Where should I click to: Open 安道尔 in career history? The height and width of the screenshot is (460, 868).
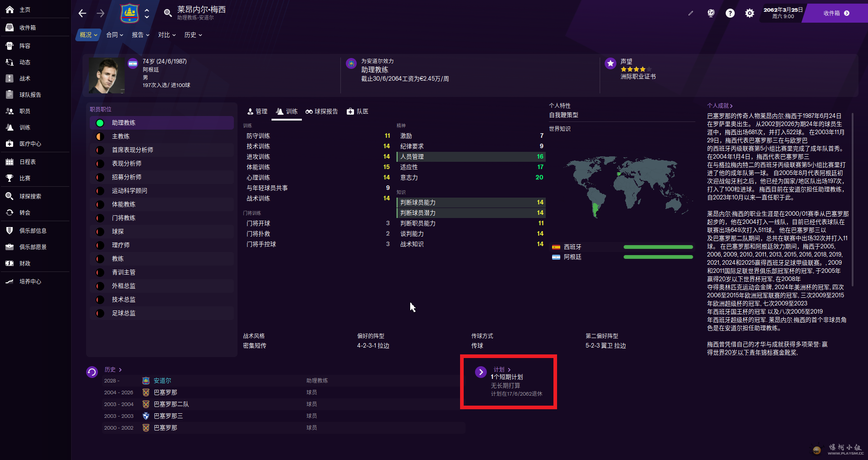coord(162,381)
